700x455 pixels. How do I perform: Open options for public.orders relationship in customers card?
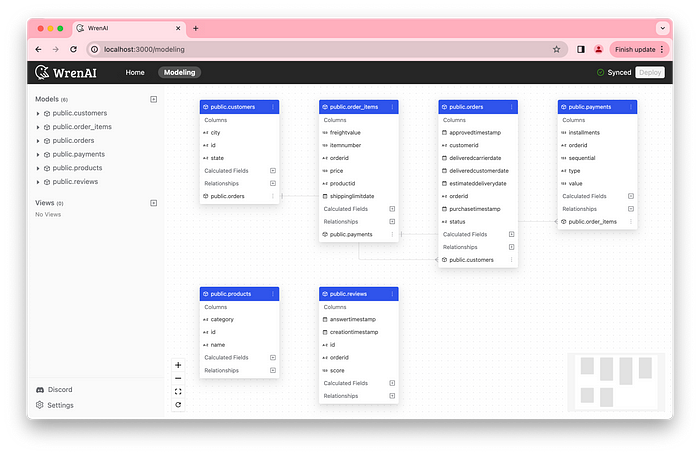pyautogui.click(x=273, y=196)
